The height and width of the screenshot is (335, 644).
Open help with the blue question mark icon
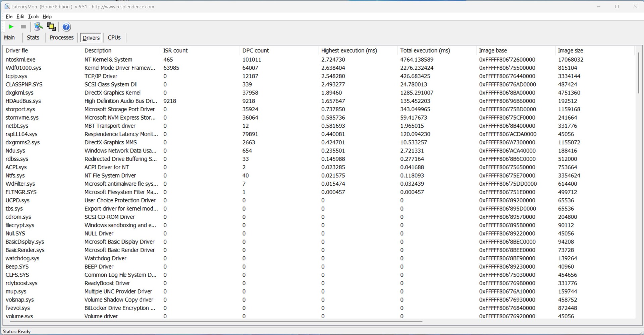[x=66, y=27]
